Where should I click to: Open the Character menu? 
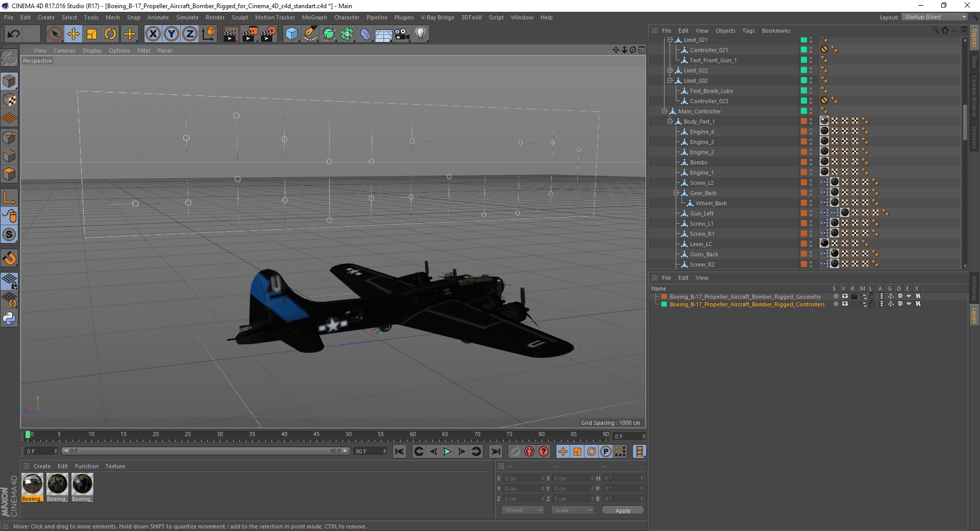(x=347, y=17)
